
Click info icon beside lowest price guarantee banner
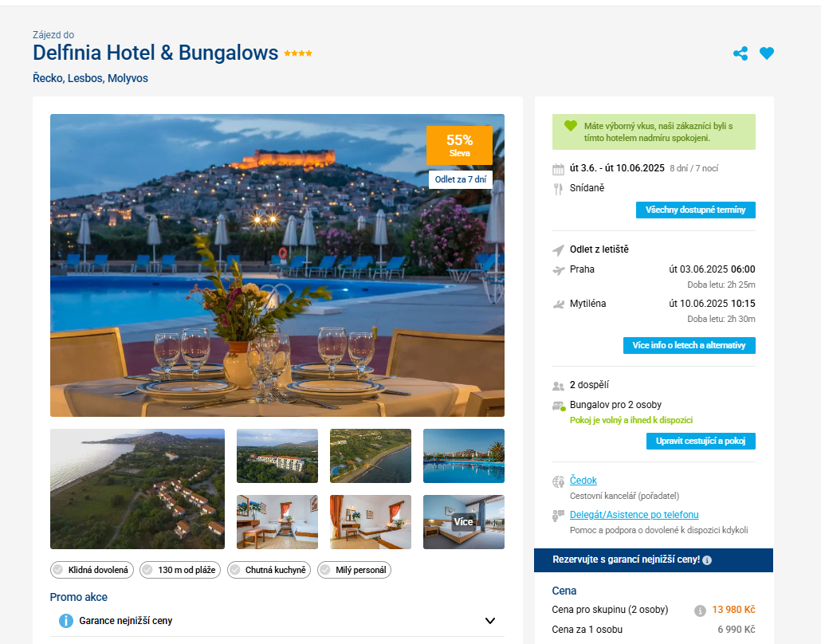point(707,560)
